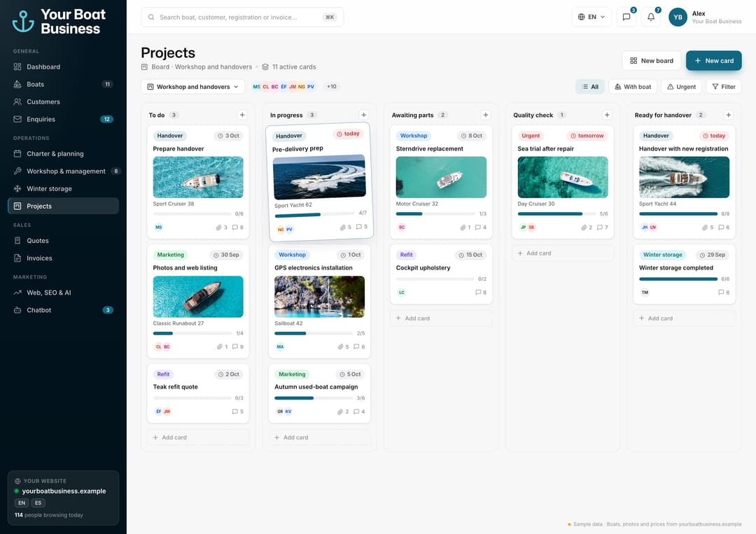This screenshot has height=534, width=756.
Task: Open the Classic Runabout 27 photo thumbnail
Action: tap(198, 297)
